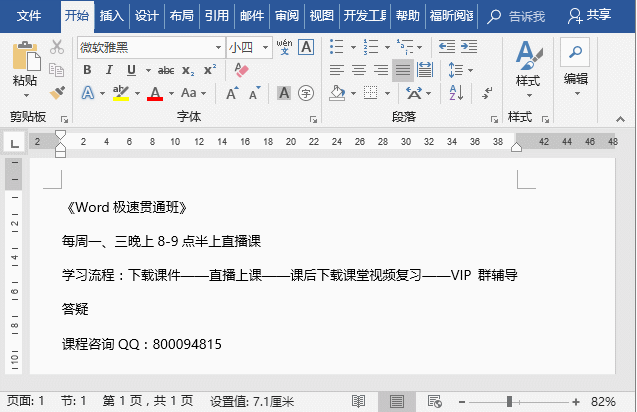
Task: Open paragraph dialog launcher in 段落 group
Action: coord(494,119)
